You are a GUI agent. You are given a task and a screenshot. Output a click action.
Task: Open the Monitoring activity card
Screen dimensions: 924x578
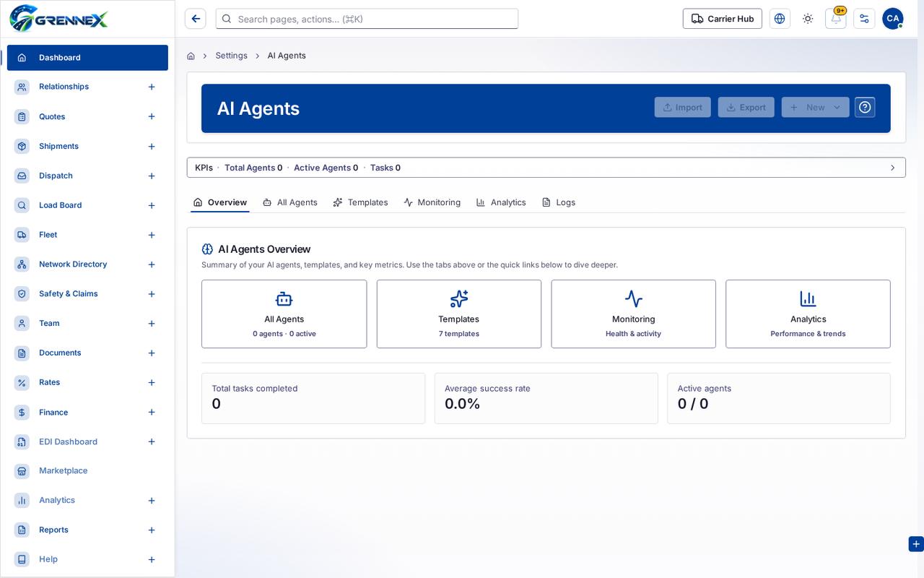(634, 314)
